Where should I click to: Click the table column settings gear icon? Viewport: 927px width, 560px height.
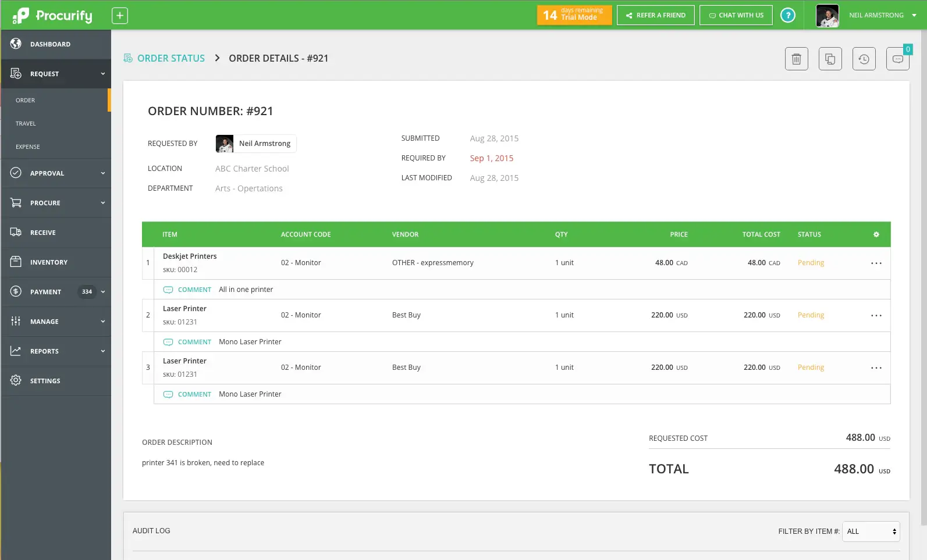point(876,234)
